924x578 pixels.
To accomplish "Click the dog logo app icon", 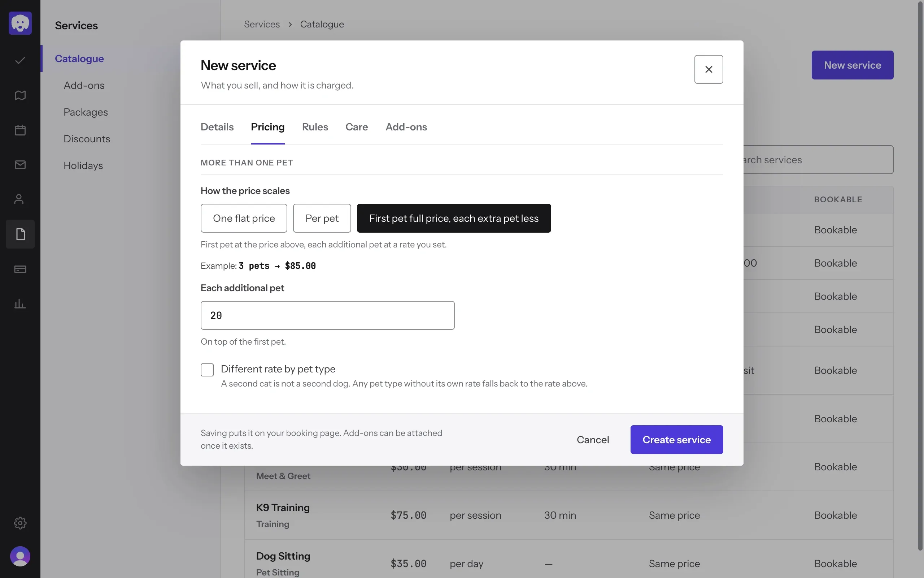I will pos(20,23).
